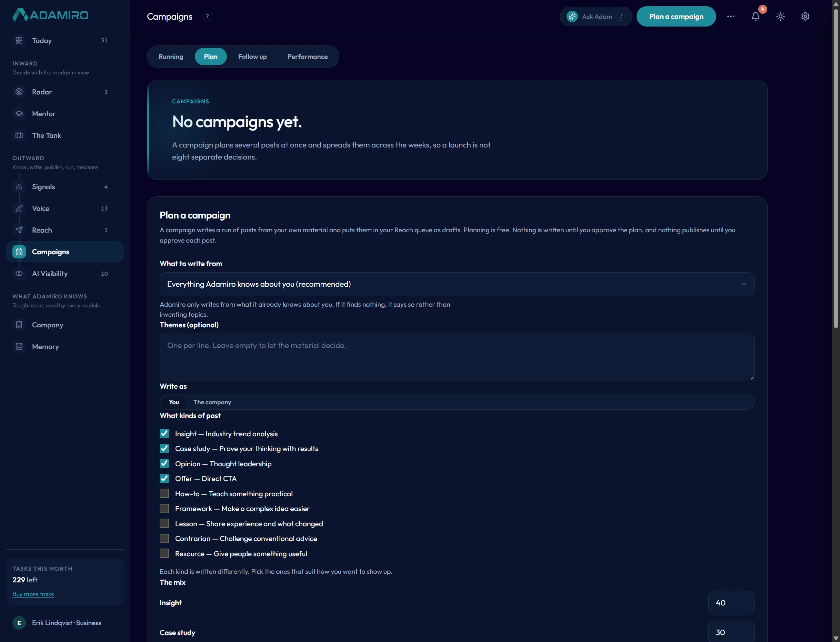Viewport: 840px width, 642px height.
Task: Click the Adamiro logo
Action: click(50, 15)
